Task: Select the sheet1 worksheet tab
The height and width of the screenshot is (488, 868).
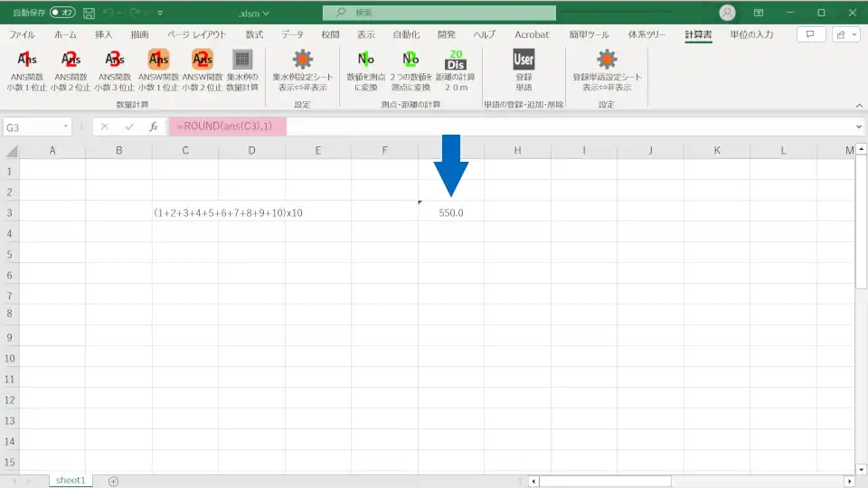Action: [71, 481]
